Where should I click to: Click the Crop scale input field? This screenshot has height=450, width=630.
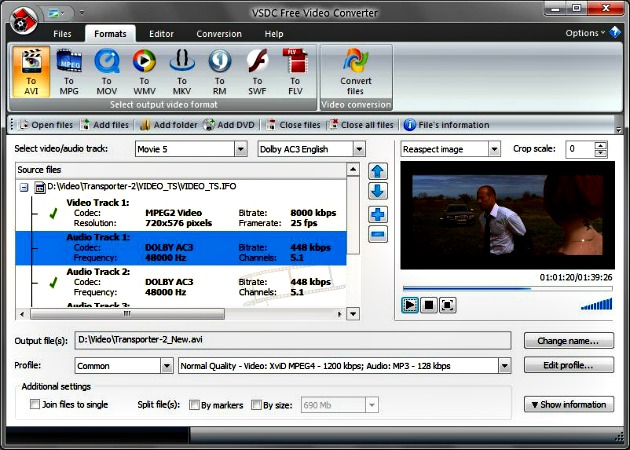pos(580,149)
